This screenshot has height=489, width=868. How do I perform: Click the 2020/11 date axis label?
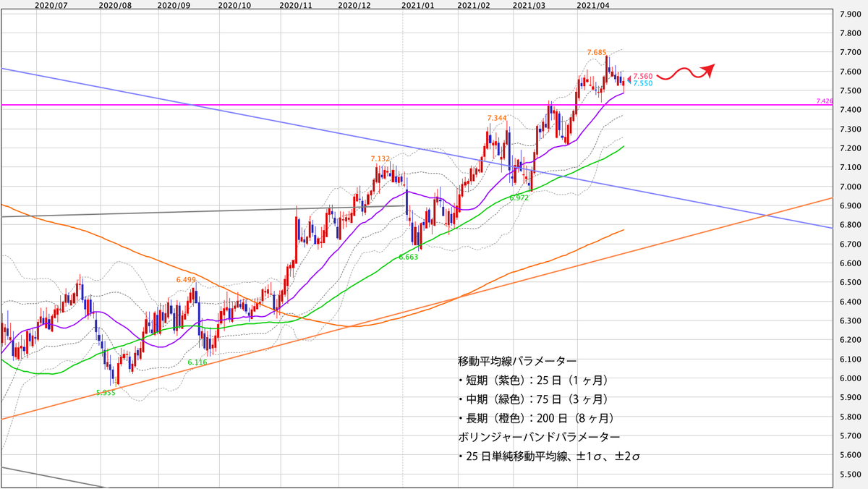pos(295,4)
